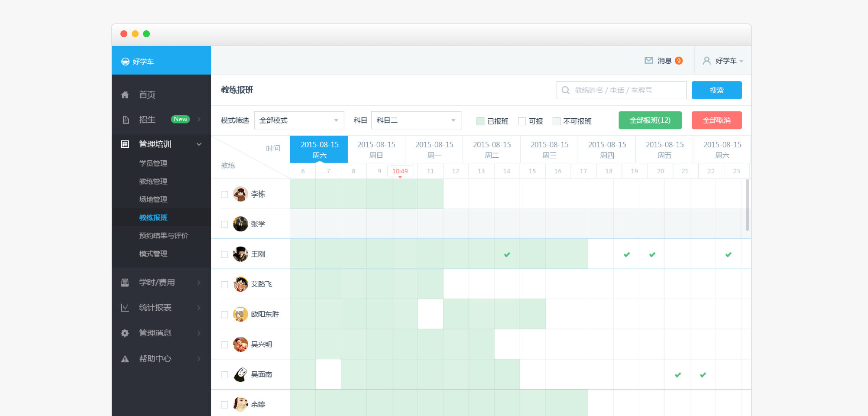
Task: Click the 学时/费用 sidebar icon
Action: tap(125, 283)
